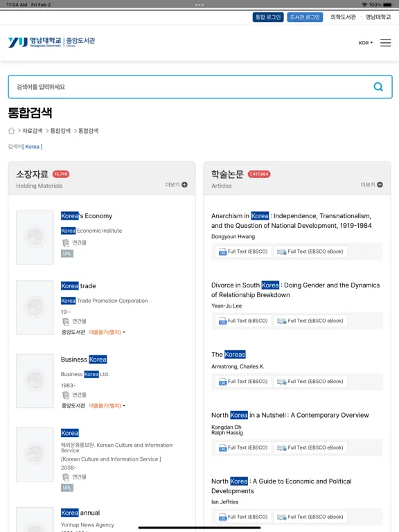Click cover thumbnail of Business Korea
The width and height of the screenshot is (399, 532).
click(35, 381)
